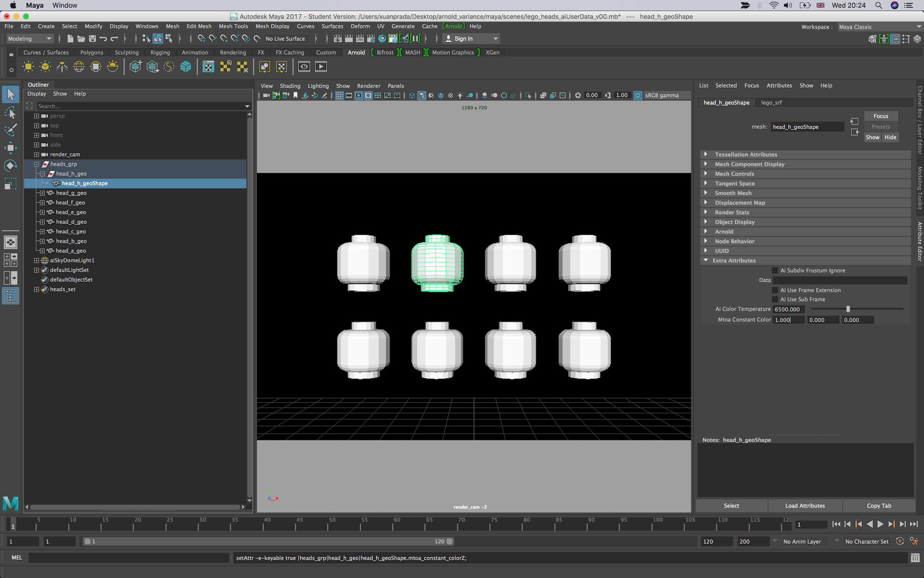924x578 pixels.
Task: Click the Hide button in Attribute Editor
Action: tap(890, 137)
